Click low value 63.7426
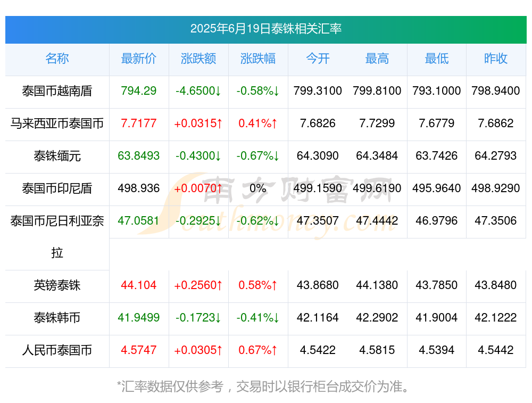 (437, 156)
